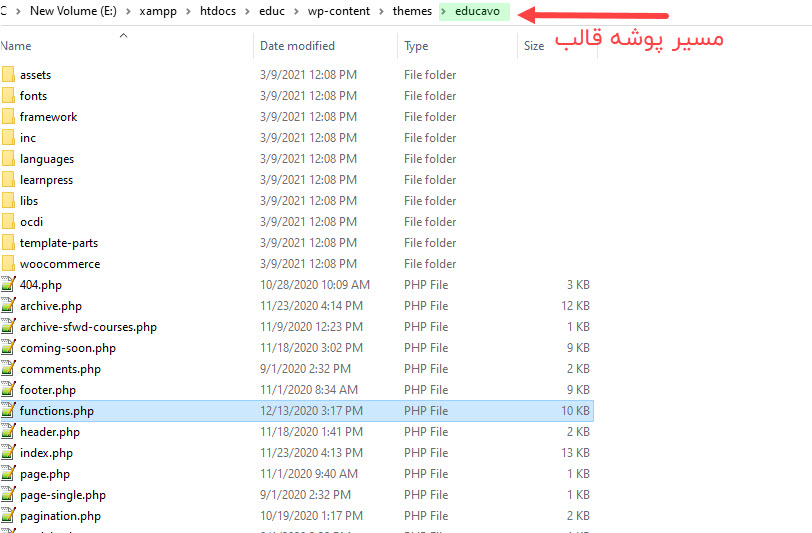
Task: Click the functions.php file name
Action: 57,411
